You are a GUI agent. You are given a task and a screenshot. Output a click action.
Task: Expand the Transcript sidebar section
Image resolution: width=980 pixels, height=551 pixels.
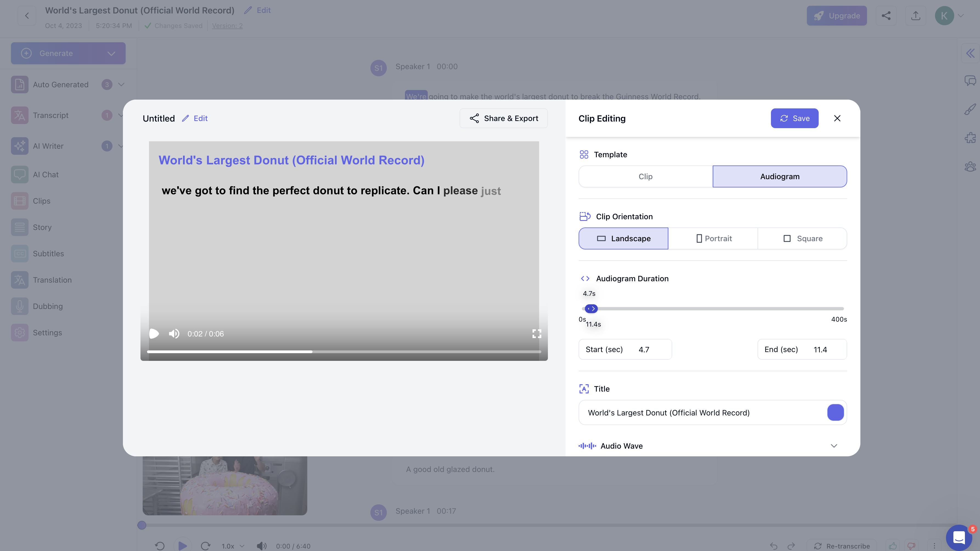(x=121, y=115)
